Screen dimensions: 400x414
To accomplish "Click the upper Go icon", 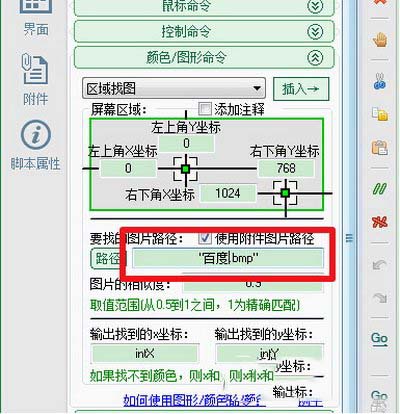I will pos(379,339).
